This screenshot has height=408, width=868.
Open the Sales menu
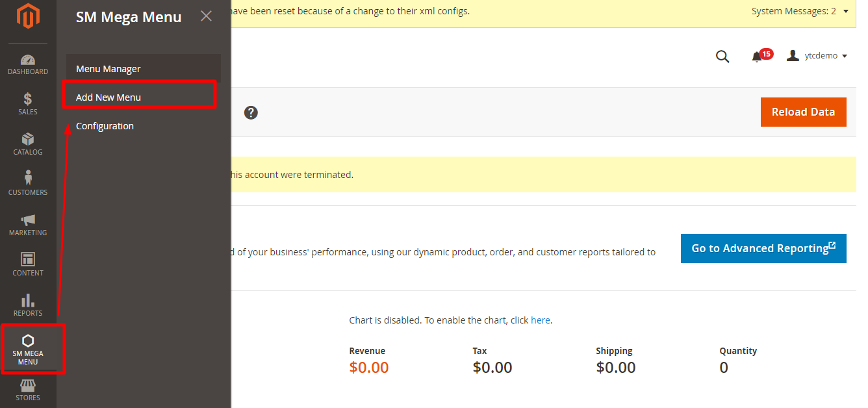[x=28, y=104]
